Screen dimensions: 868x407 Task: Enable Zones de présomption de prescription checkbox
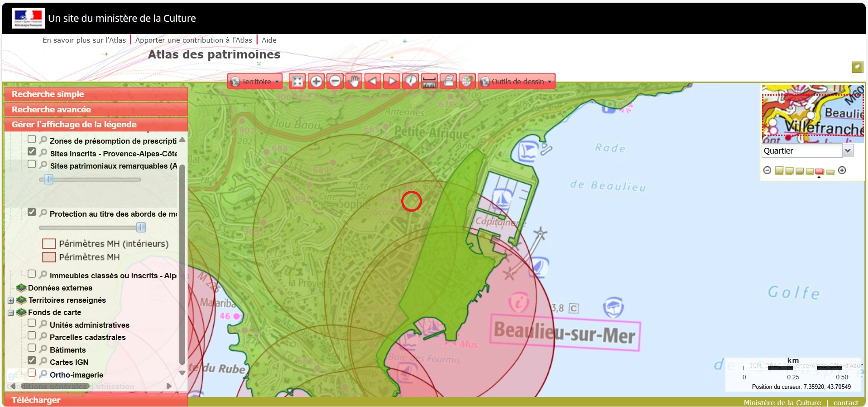point(32,139)
